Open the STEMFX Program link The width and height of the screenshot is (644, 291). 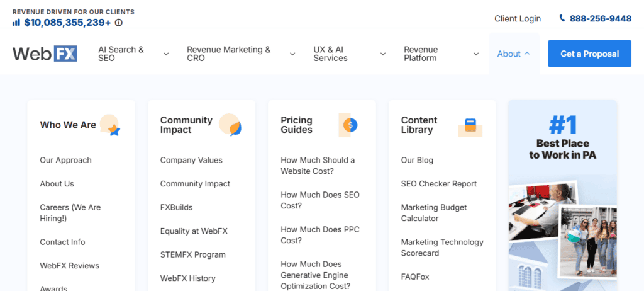point(193,254)
